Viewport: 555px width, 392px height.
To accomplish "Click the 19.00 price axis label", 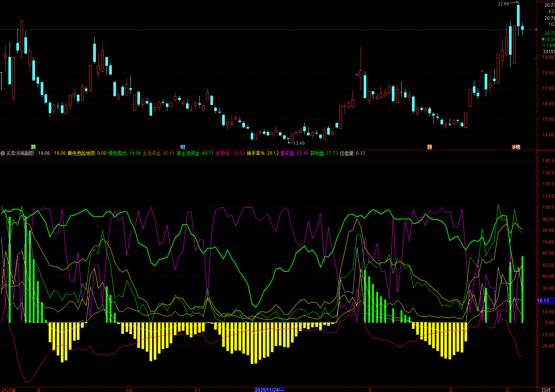I will [x=548, y=57].
